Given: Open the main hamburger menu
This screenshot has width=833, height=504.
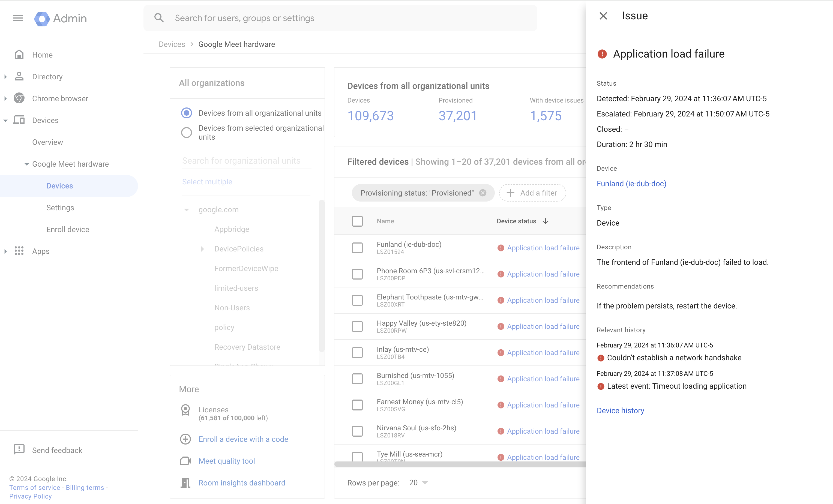Looking at the screenshot, I should point(18,18).
